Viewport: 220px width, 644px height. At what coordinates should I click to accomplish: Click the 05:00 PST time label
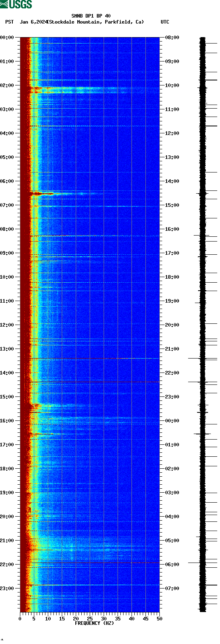point(7,157)
